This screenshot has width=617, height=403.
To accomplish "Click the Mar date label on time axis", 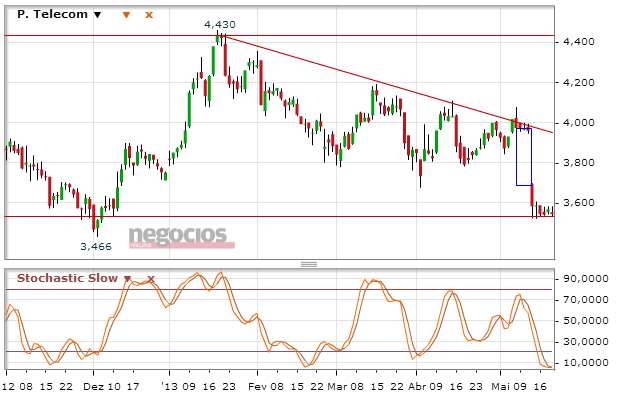I will [337, 387].
